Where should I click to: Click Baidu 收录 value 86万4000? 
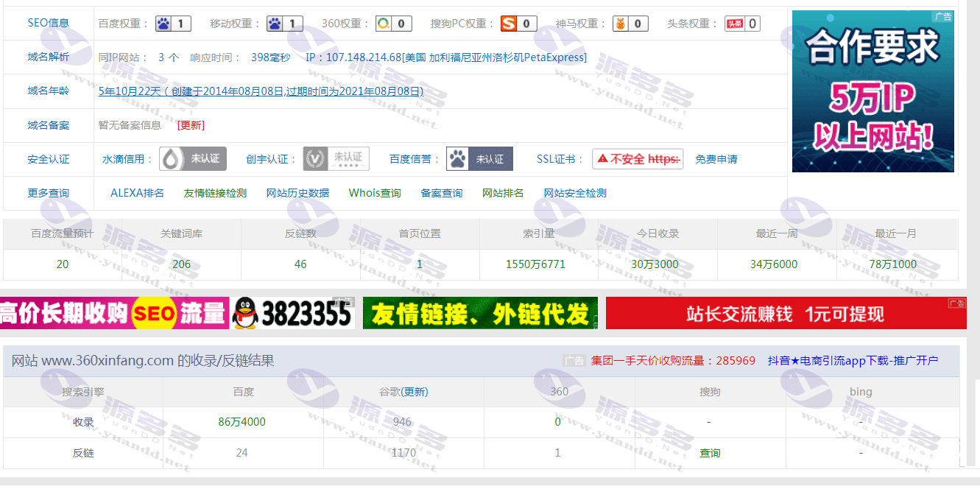(242, 422)
